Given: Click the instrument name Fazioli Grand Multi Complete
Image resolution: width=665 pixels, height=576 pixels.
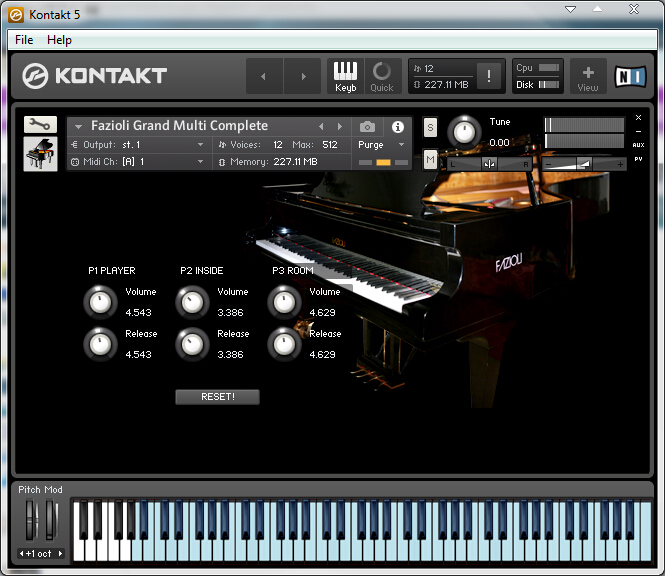Looking at the screenshot, I should (179, 126).
